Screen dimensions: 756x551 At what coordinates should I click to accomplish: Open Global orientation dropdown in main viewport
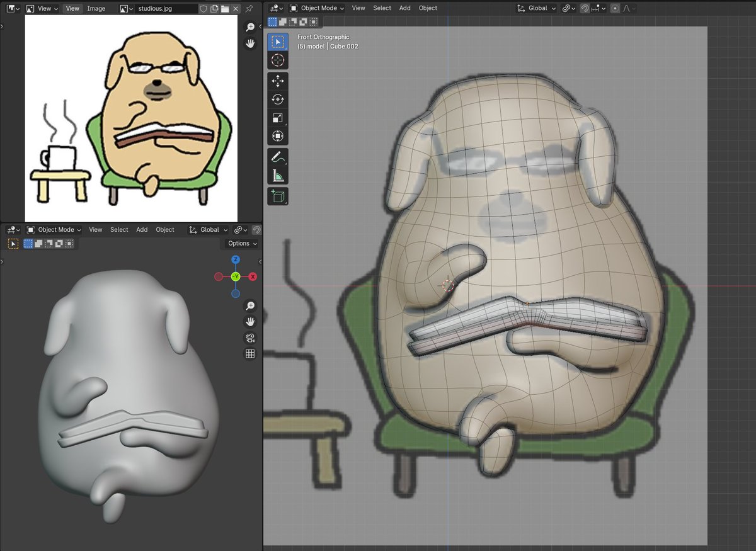point(536,8)
